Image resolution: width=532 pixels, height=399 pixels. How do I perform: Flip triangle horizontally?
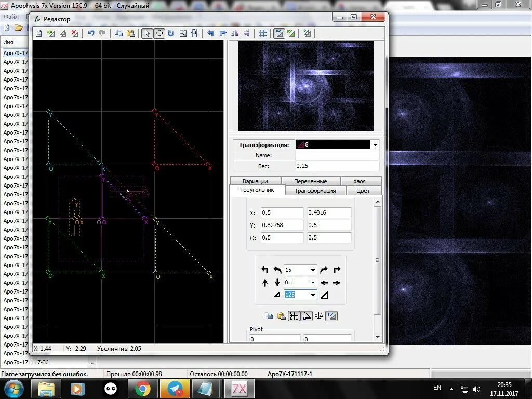[235, 33]
